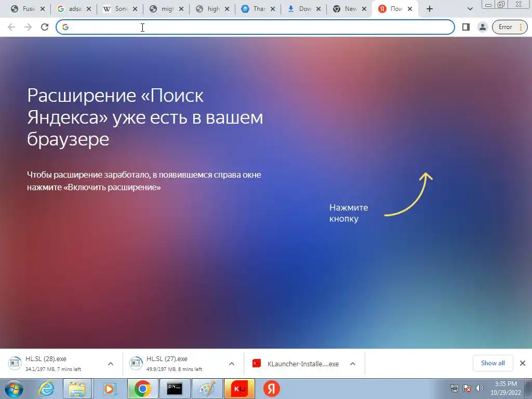The width and height of the screenshot is (532, 399).
Task: Open a new tab with plus button
Action: (x=430, y=9)
